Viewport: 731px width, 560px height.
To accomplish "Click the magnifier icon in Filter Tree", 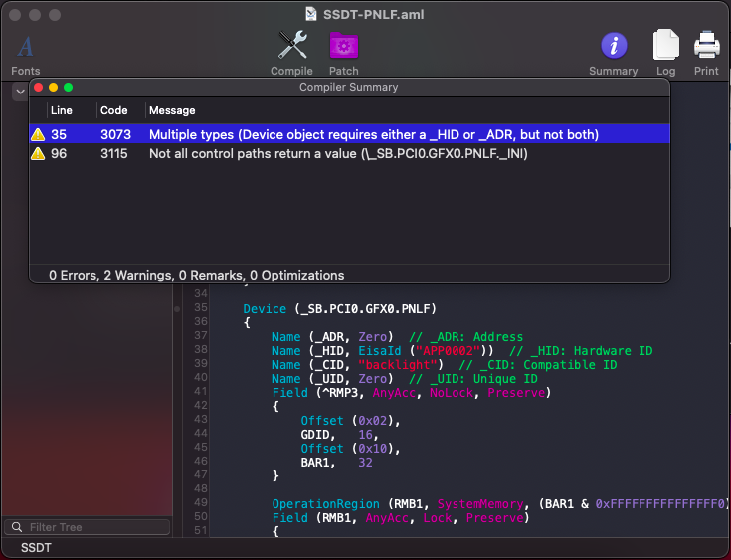I will coord(16,527).
